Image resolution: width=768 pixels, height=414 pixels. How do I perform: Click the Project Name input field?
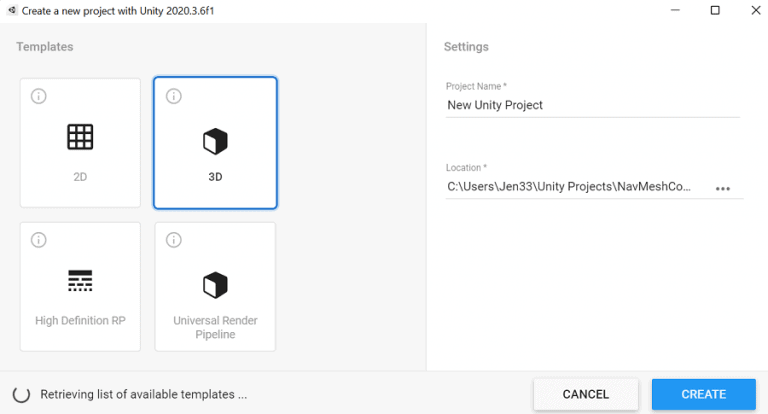[x=592, y=105]
